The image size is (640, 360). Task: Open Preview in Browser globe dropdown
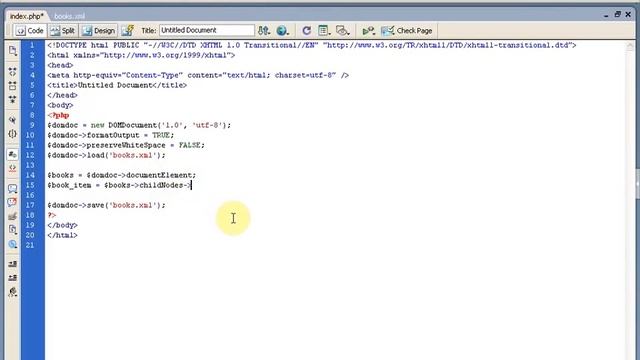coord(282,31)
